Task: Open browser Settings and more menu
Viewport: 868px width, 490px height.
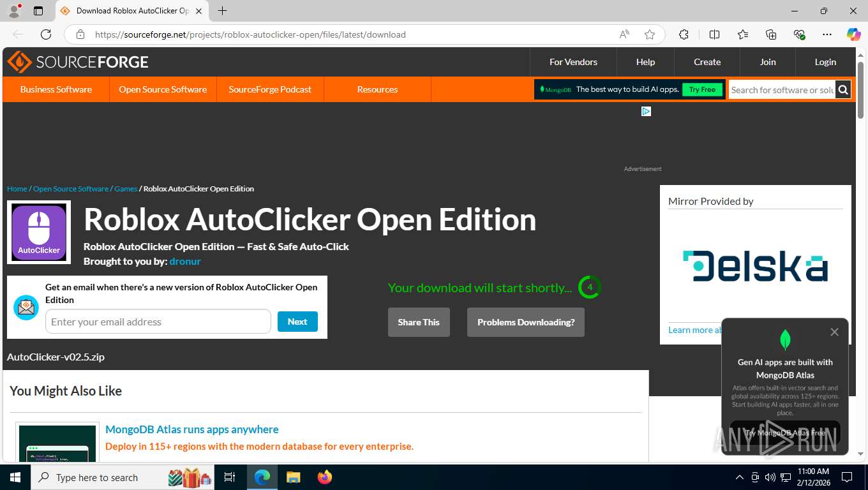Action: pyautogui.click(x=827, y=34)
